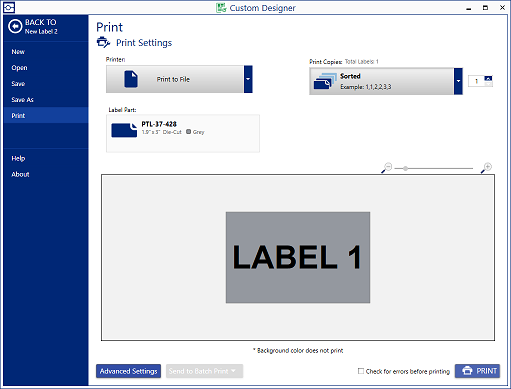Click the PRINT button
511x389 pixels.
tap(477, 371)
